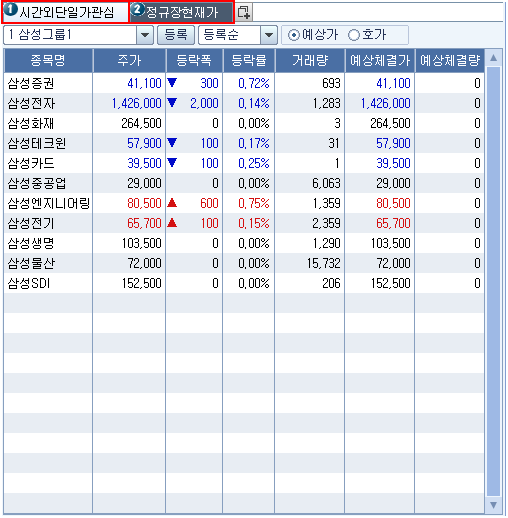Select the 삼성전자 stock row
Image resolution: width=508 pixels, height=518 pixels.
point(244,103)
